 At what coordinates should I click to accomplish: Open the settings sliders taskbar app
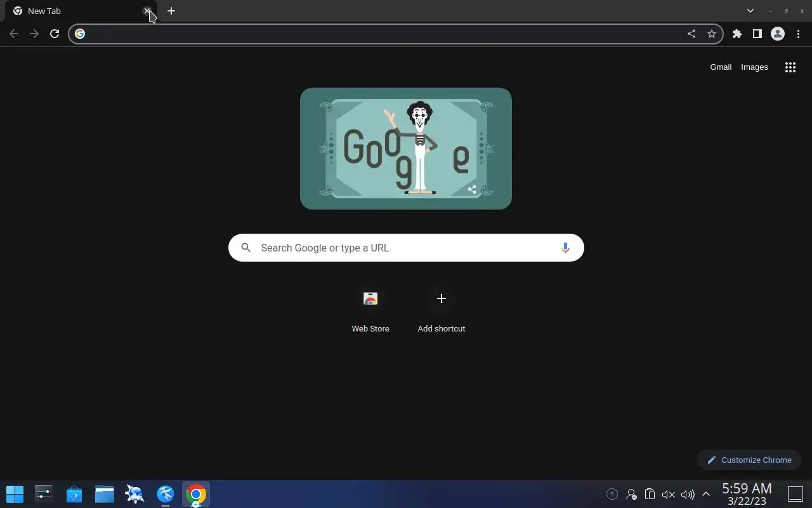(x=44, y=494)
